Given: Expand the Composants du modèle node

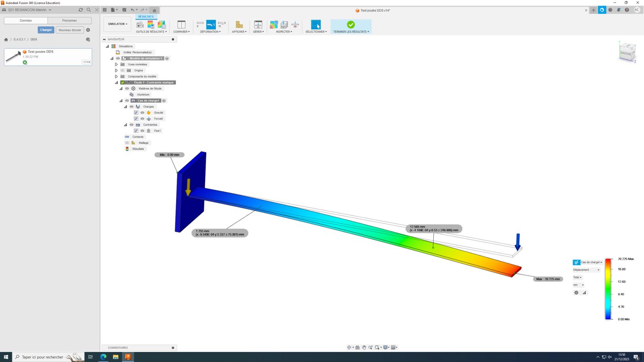Looking at the screenshot, I should pos(116,76).
